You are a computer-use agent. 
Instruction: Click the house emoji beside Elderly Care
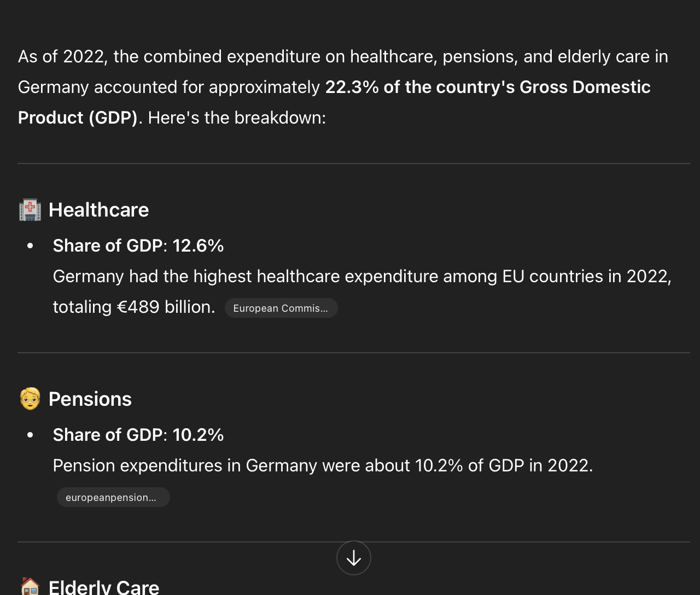[x=30, y=586]
